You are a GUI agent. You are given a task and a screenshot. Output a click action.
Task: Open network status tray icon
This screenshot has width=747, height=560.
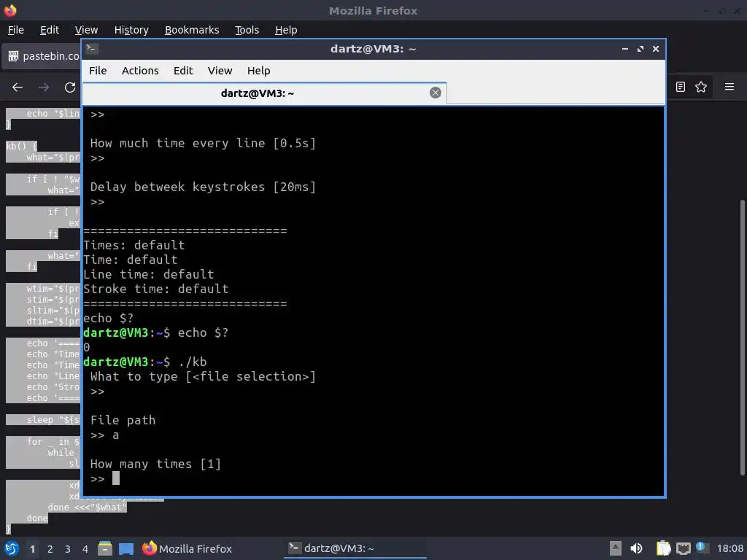pos(683,548)
